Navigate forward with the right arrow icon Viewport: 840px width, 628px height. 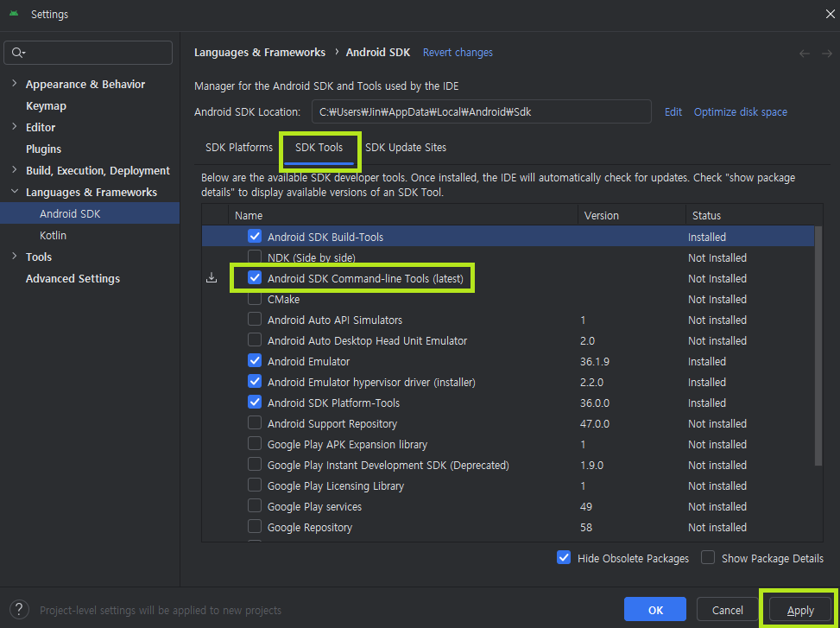pos(826,53)
